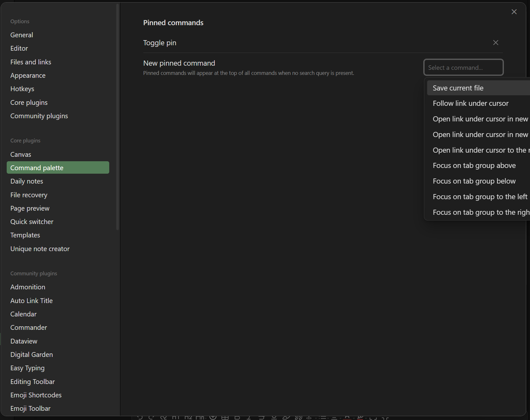Open Digital Garden settings

(58, 355)
